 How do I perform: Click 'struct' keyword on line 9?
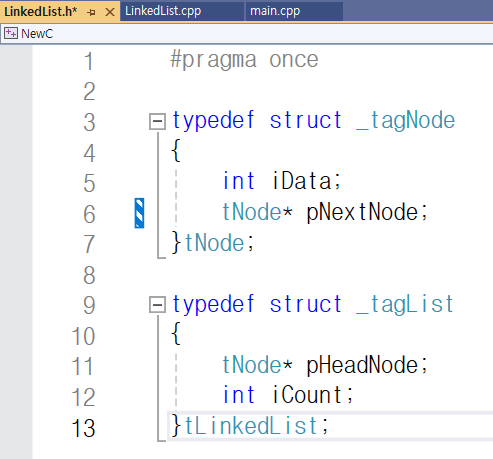click(x=306, y=304)
